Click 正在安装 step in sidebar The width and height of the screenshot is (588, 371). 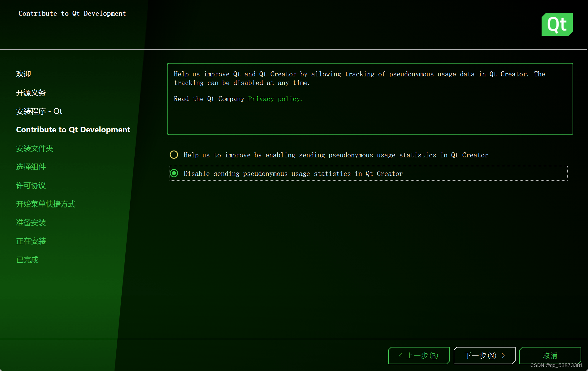tap(31, 241)
